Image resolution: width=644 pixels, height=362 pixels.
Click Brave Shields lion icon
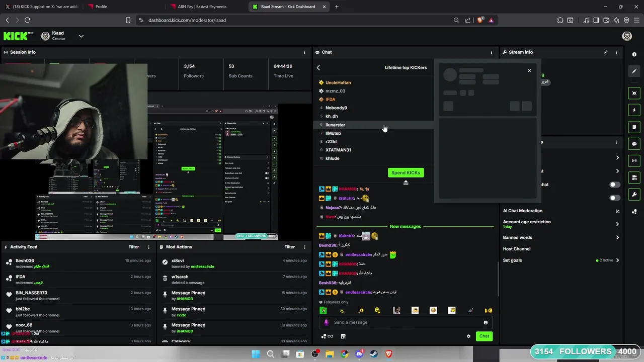pos(480,20)
